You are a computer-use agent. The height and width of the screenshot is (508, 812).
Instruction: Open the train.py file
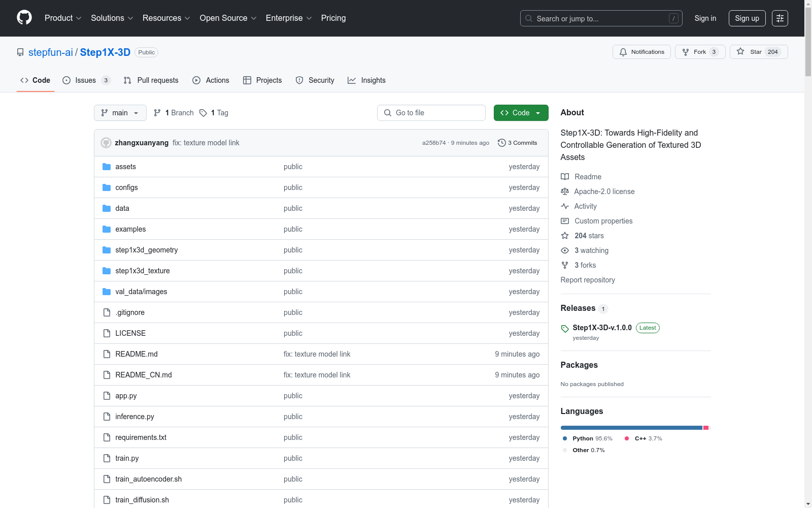coord(127,458)
